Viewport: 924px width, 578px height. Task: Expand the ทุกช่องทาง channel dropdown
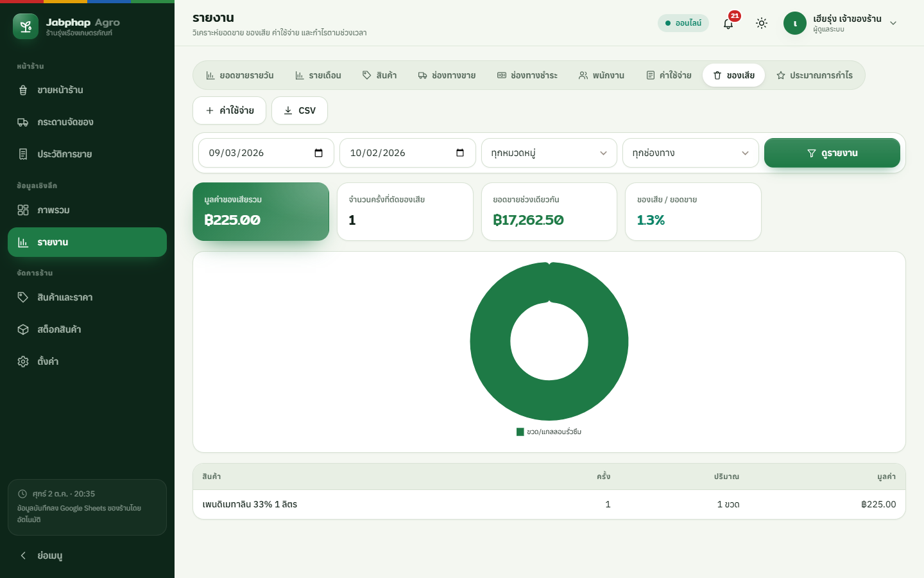pyautogui.click(x=690, y=153)
